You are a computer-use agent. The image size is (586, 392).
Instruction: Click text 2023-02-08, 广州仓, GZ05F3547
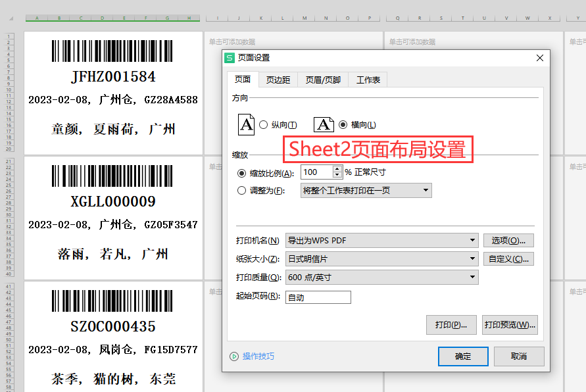pos(113,224)
